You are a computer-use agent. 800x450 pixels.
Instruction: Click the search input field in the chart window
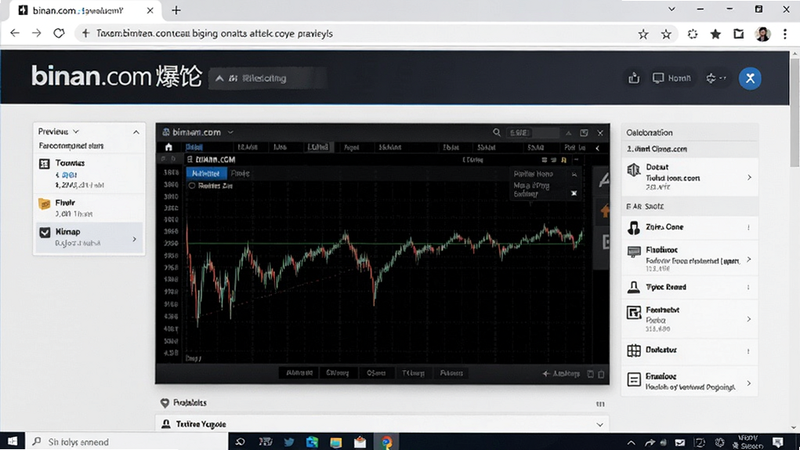coord(532,133)
